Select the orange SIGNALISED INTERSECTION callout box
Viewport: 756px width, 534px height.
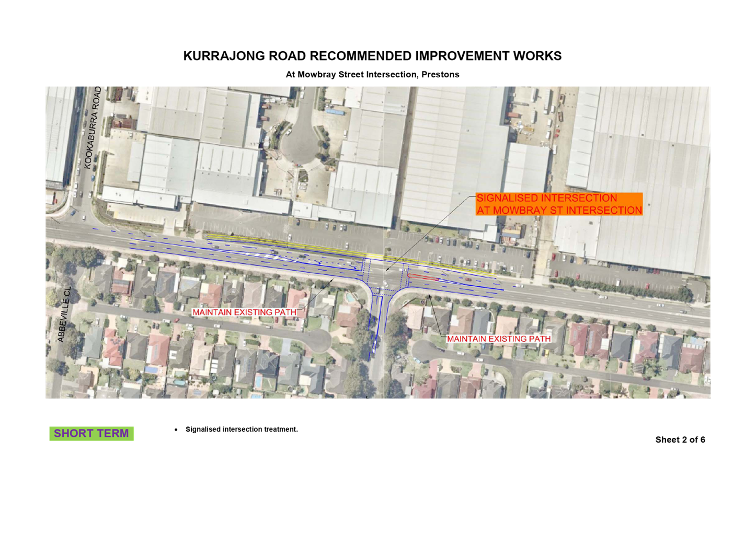click(x=558, y=204)
